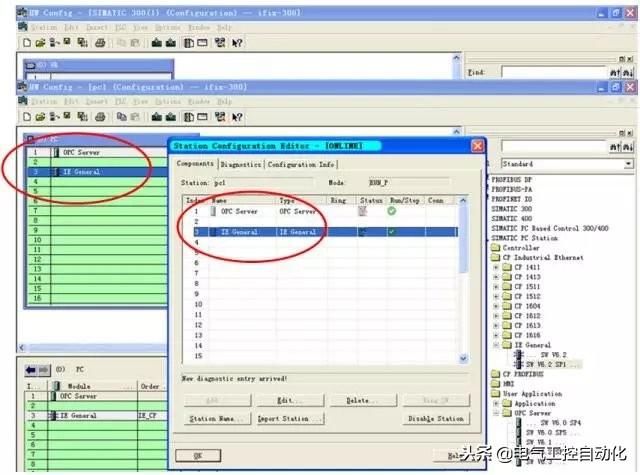The width and height of the screenshot is (640, 475).
Task: Switch to the Configuration Info tab
Action: coord(301,164)
